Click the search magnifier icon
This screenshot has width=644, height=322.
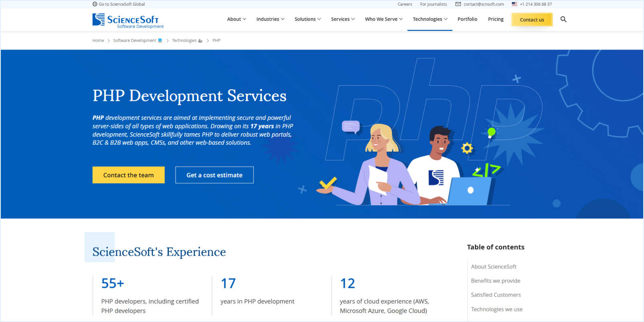(563, 19)
